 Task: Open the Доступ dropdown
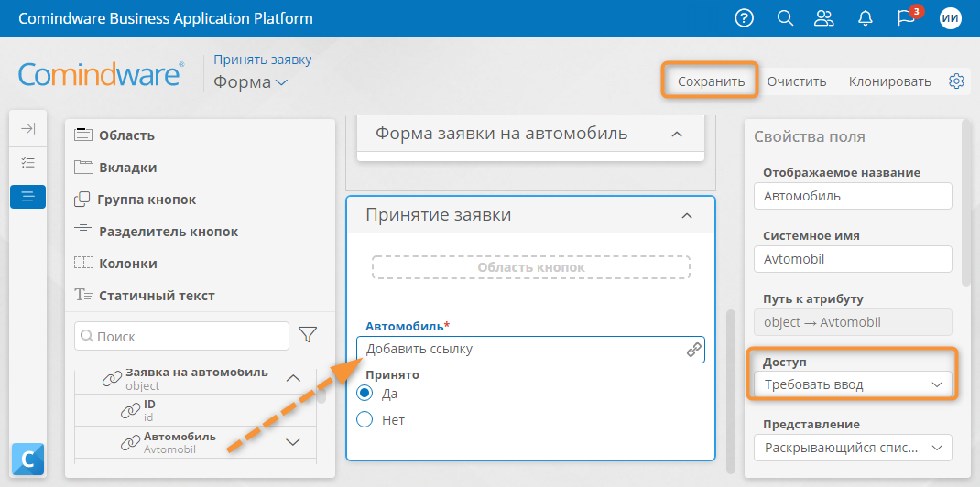click(x=853, y=384)
